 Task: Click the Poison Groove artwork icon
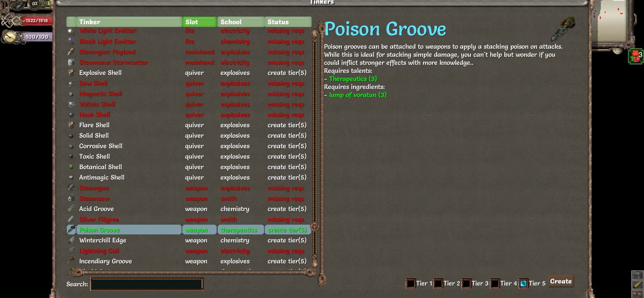563,29
